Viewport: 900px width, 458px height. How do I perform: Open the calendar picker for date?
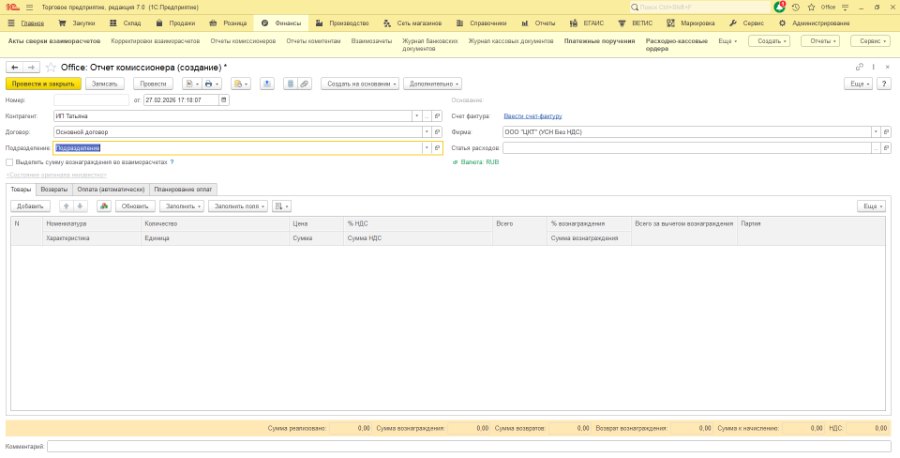tap(224, 100)
